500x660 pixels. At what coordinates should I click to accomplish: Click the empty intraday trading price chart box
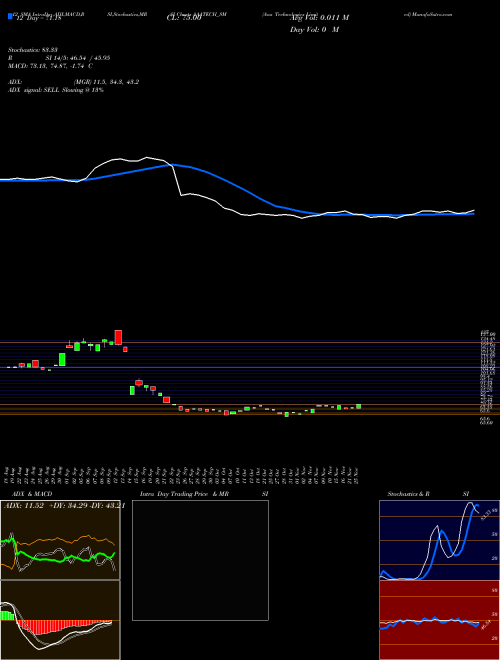tap(200, 560)
